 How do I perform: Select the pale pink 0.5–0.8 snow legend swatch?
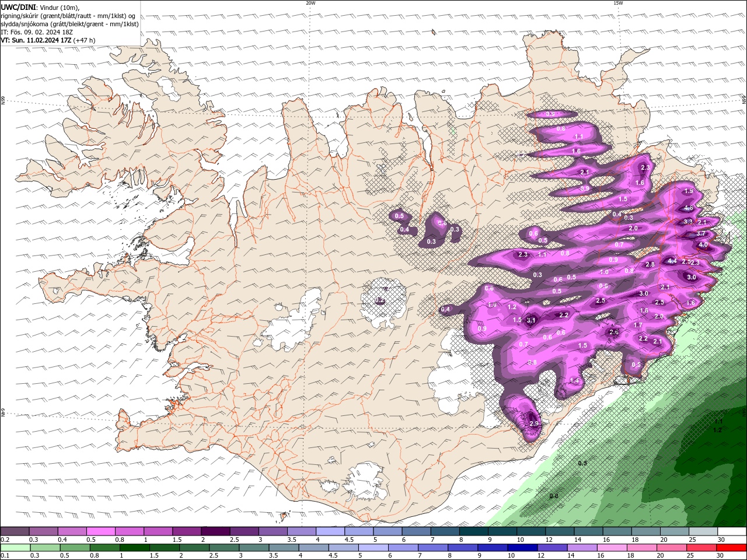click(x=101, y=531)
